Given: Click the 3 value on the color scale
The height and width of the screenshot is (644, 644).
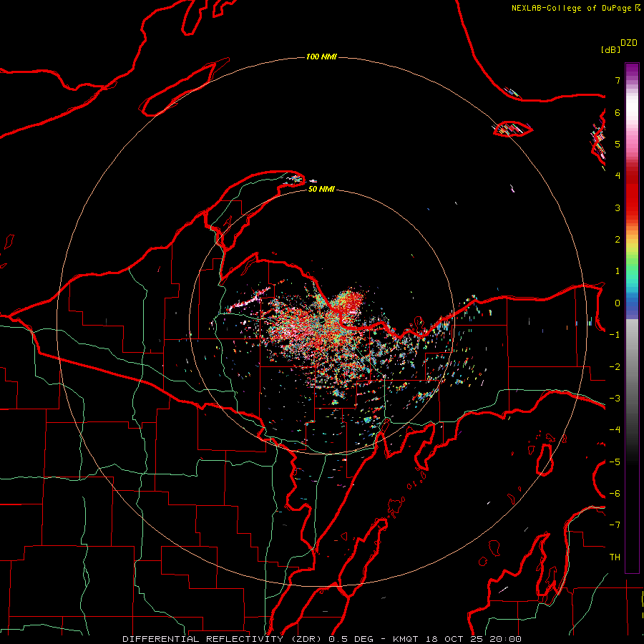Looking at the screenshot, I should pos(618,208).
